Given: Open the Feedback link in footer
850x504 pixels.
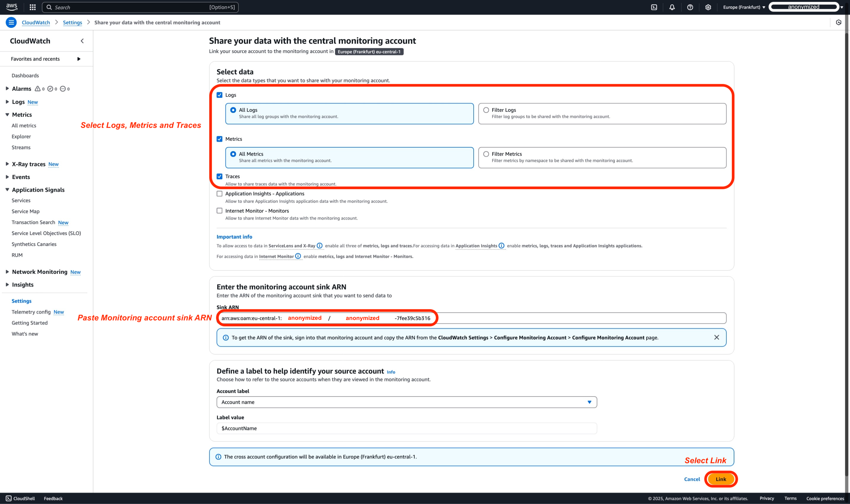Looking at the screenshot, I should (53, 498).
